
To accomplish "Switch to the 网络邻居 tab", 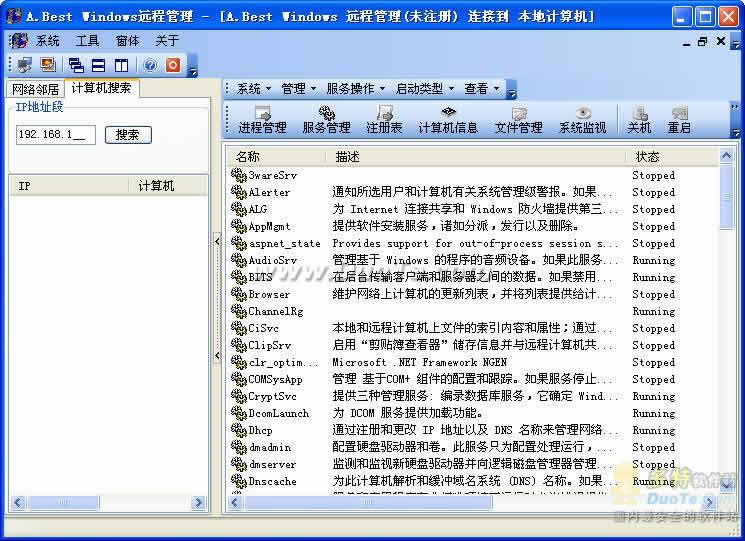I will [36, 89].
